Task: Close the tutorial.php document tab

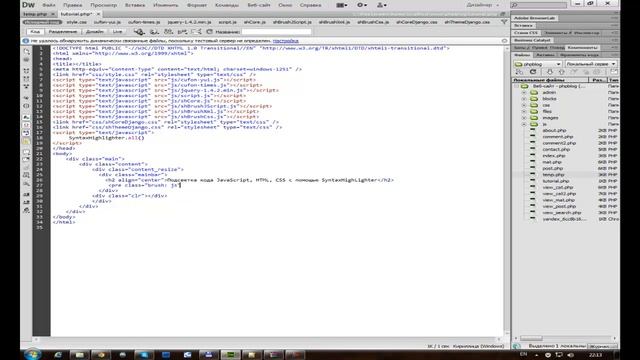Action: [98, 14]
